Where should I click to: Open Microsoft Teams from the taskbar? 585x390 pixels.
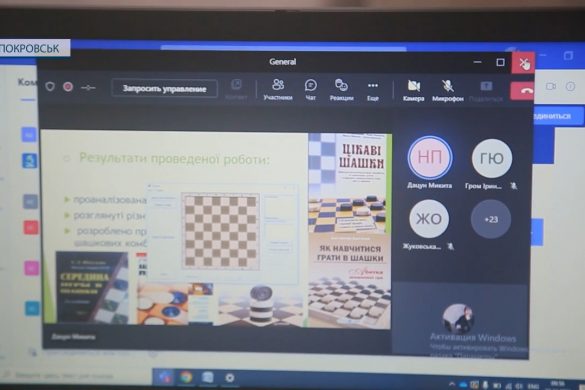click(x=165, y=377)
